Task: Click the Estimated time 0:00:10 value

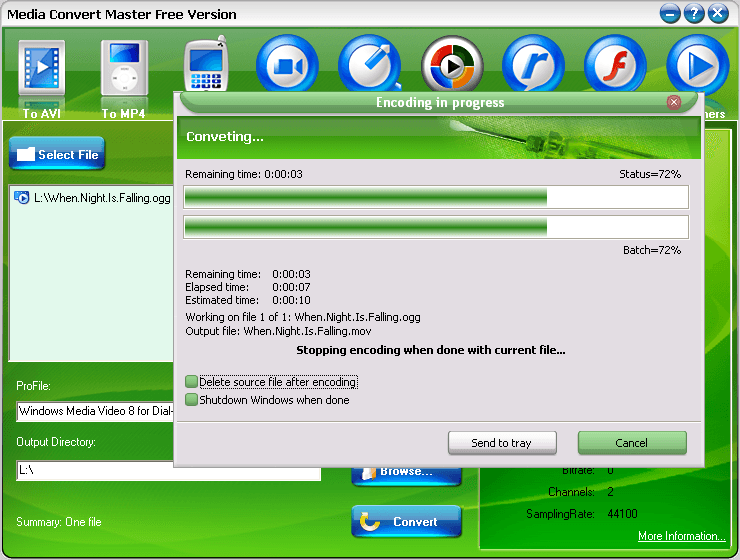Action: pos(291,300)
